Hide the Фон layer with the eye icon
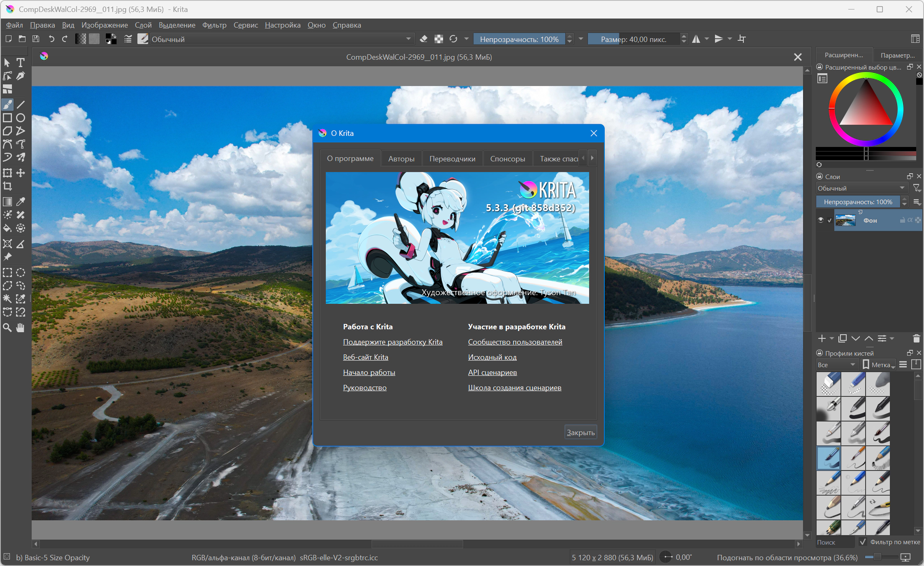Image resolution: width=924 pixels, height=566 pixels. click(x=821, y=220)
